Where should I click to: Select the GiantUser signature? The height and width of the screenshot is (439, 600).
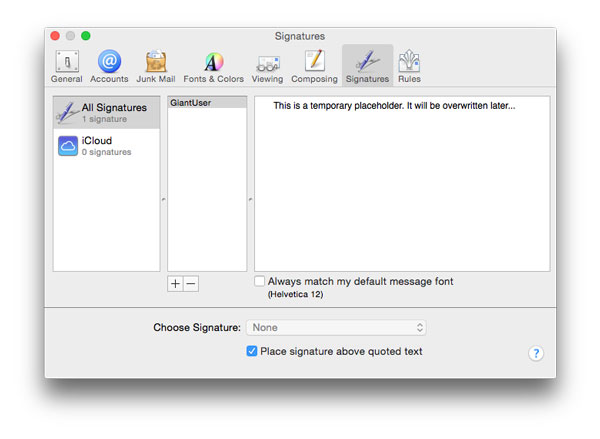click(206, 103)
